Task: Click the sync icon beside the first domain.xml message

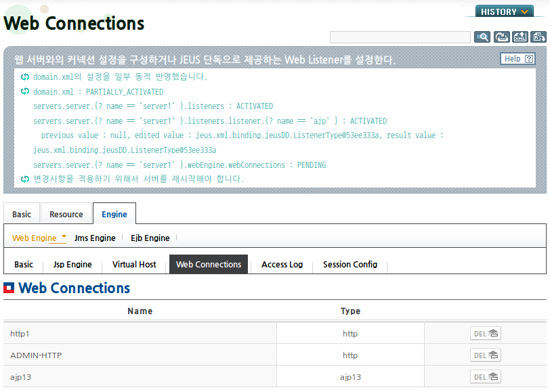Action: [x=24, y=77]
